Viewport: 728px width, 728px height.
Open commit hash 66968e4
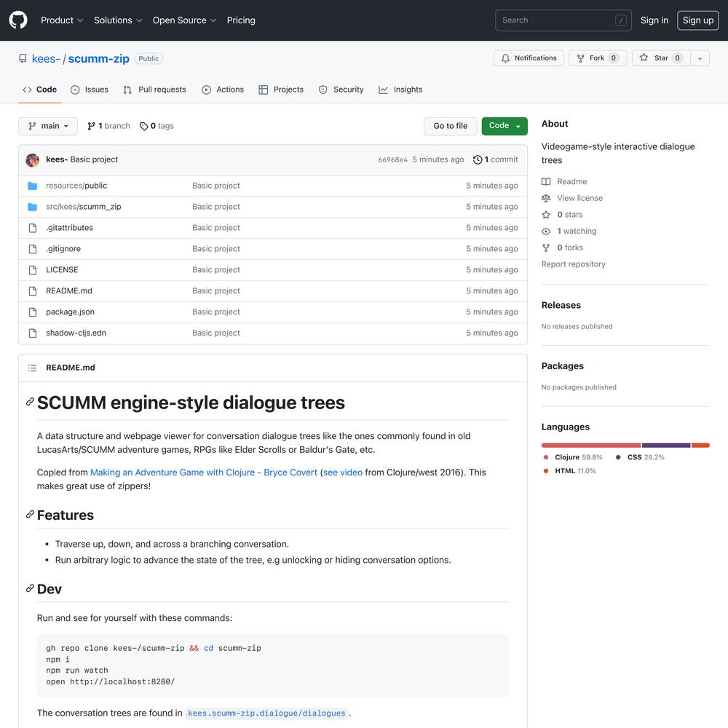[393, 159]
